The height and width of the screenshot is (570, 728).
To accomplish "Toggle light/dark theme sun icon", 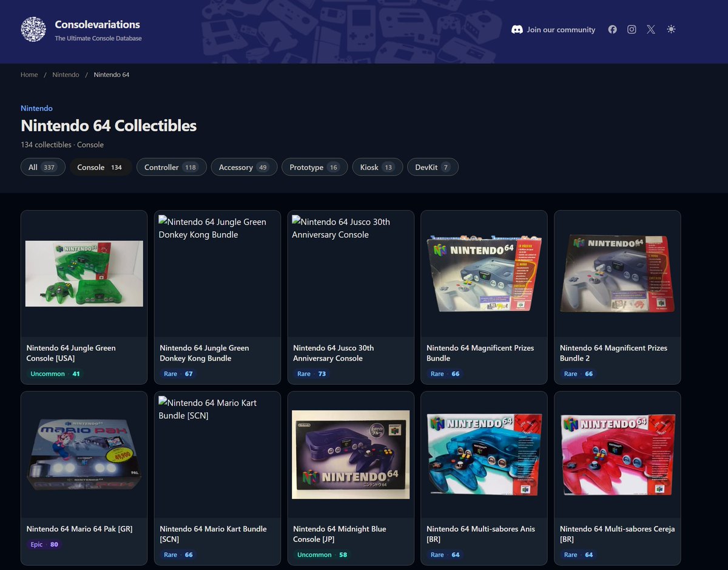I will (671, 29).
